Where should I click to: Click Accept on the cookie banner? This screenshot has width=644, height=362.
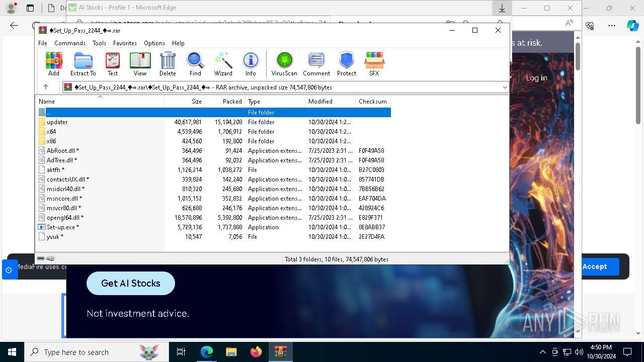(x=595, y=266)
